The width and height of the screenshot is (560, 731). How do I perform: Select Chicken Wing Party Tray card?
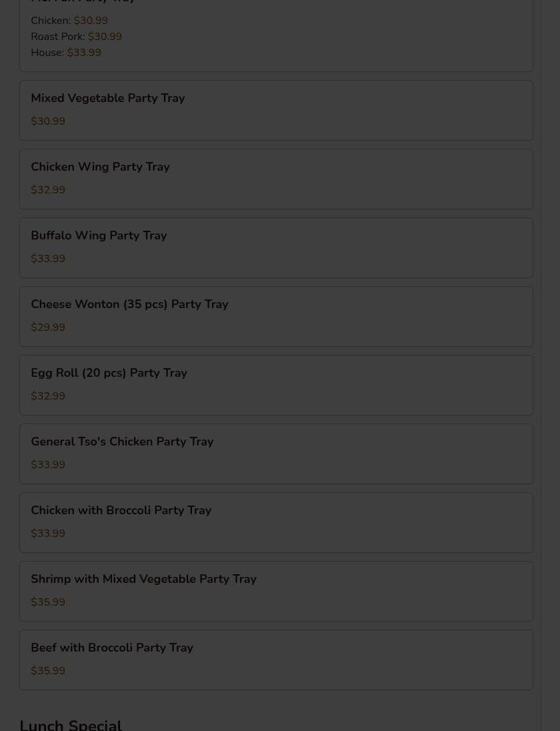point(276,179)
